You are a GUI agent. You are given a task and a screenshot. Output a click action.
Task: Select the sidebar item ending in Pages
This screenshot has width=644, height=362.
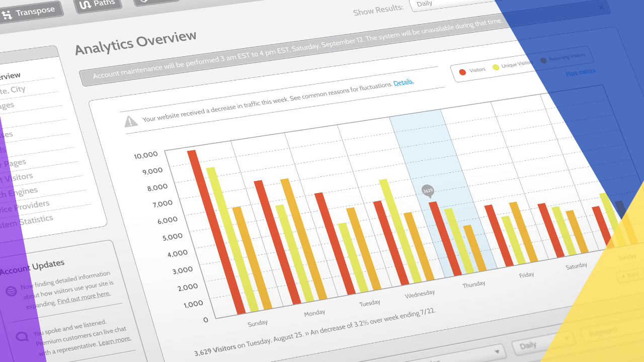tap(13, 163)
